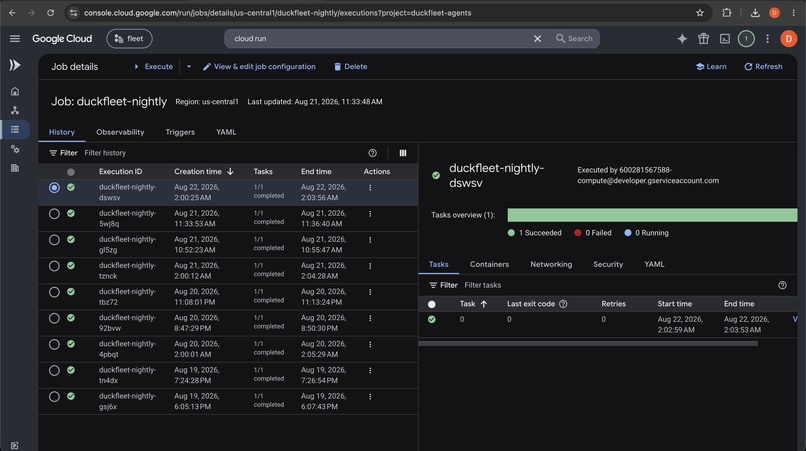Open the Gemini sparkle assistant icon
806x451 pixels.
682,39
